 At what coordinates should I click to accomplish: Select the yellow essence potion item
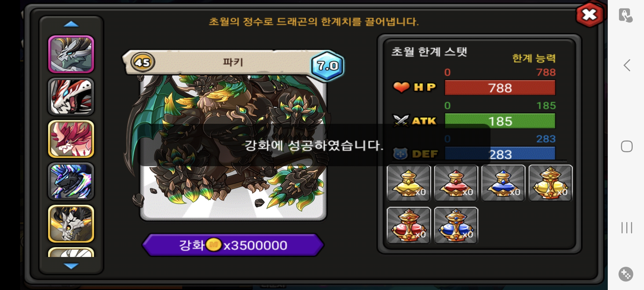coord(409,183)
